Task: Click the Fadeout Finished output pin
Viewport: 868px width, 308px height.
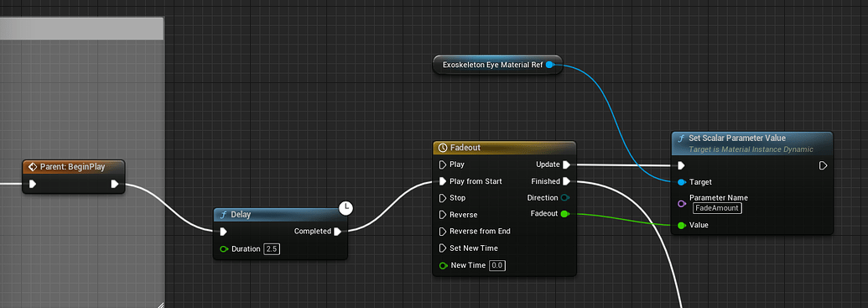Action: 566,181
